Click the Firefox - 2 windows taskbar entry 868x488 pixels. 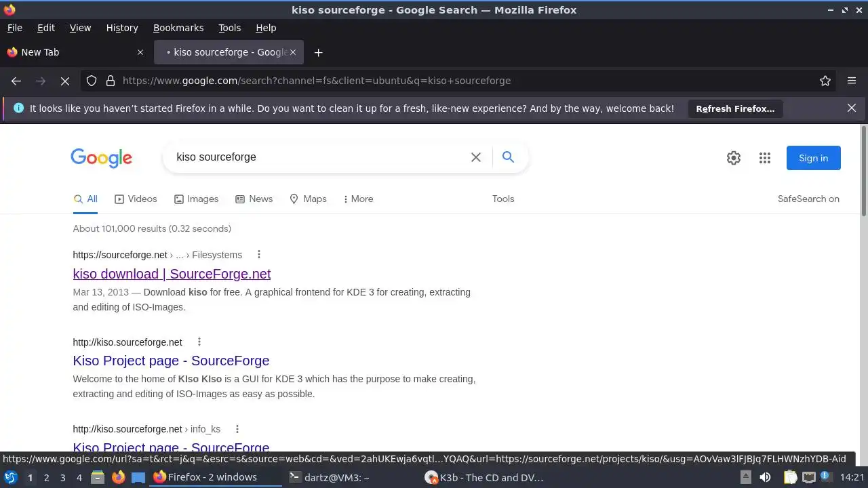point(216,478)
